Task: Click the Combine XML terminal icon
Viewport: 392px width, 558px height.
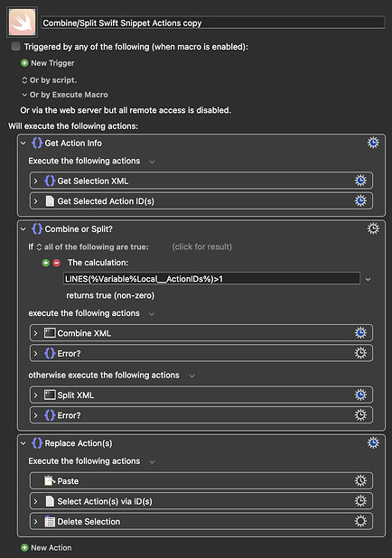Action: tap(50, 333)
